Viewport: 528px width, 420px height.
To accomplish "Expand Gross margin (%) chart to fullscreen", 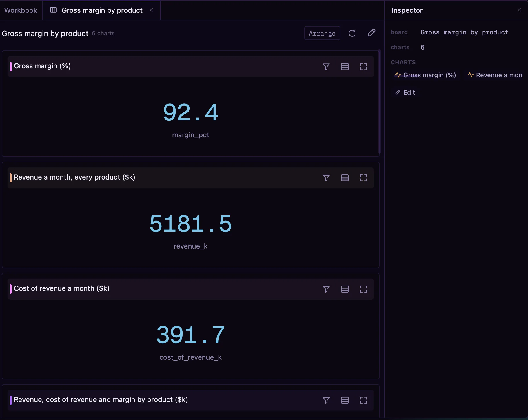I will point(363,67).
